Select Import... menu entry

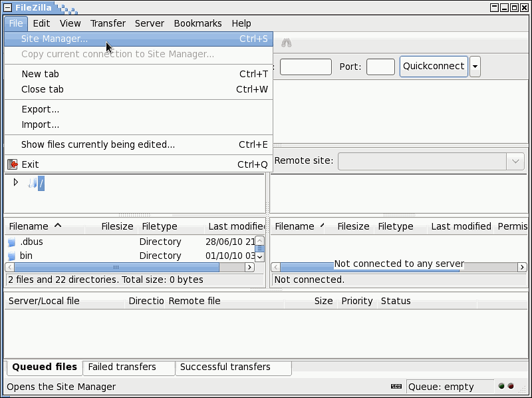(x=138, y=124)
